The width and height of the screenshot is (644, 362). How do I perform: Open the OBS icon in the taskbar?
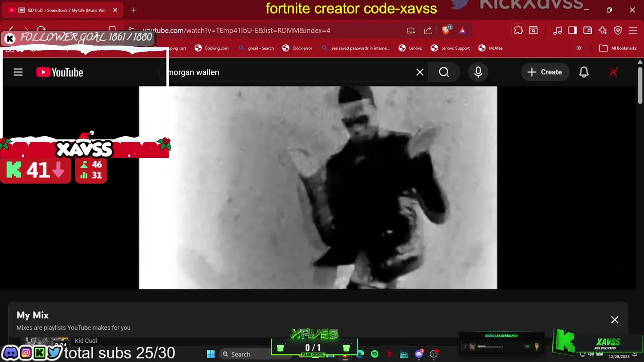434,354
